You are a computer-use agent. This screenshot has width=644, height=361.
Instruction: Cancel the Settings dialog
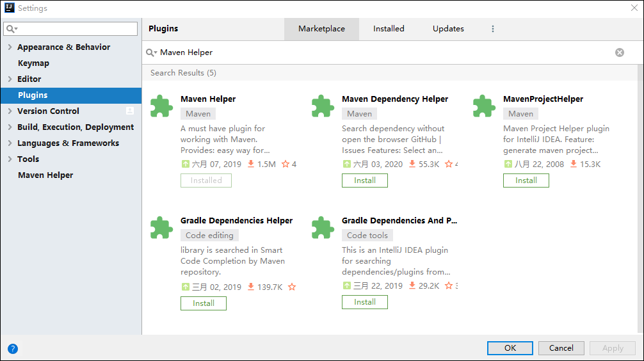pos(561,348)
